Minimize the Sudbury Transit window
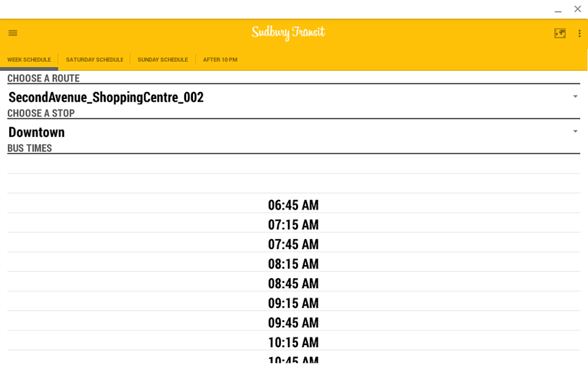Viewport: 588px width, 368px height. pos(558,10)
